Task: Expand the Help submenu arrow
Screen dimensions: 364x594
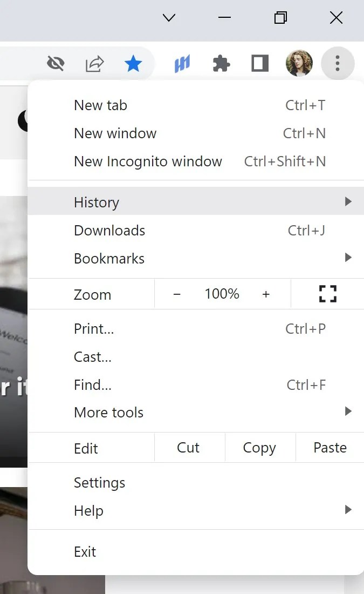Action: [348, 510]
